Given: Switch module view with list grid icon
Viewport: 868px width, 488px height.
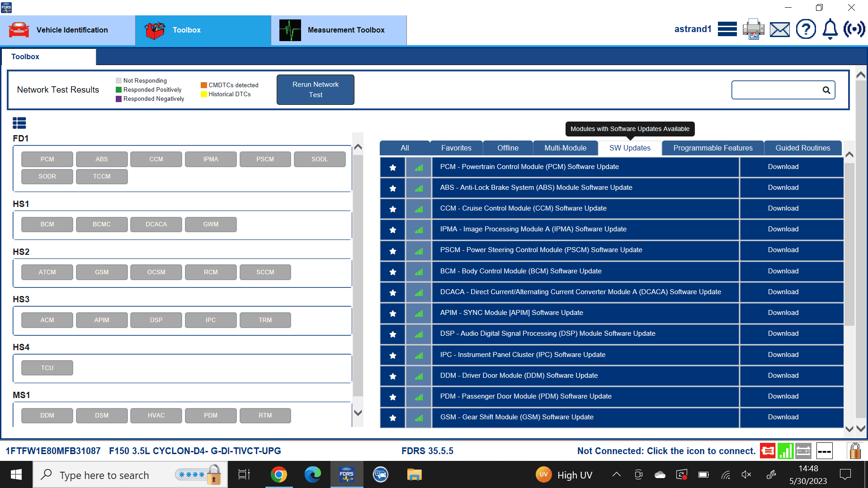Looking at the screenshot, I should tap(19, 123).
